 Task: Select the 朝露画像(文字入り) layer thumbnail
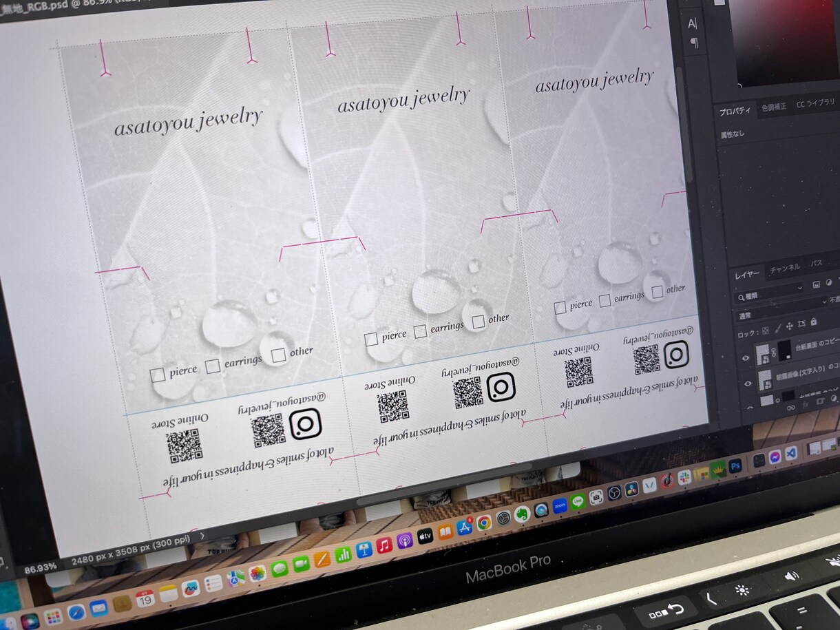(766, 380)
